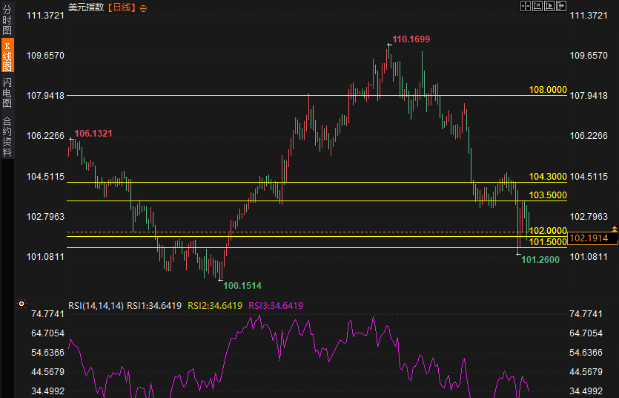Viewport: 619px width, 398px height.
Task: Select the 108.0000 horizontal line label
Action: pos(548,90)
